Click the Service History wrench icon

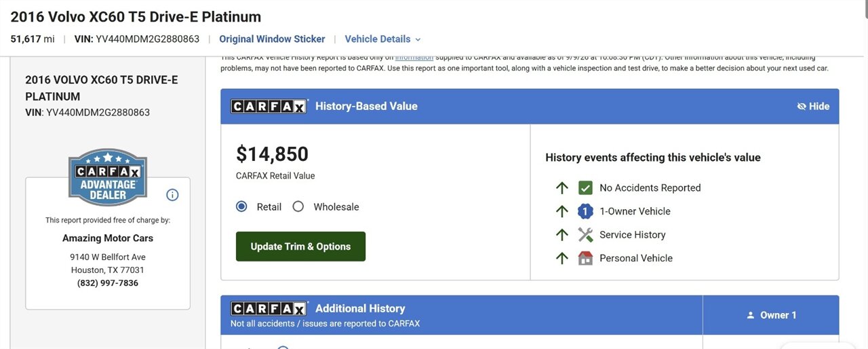pos(585,235)
